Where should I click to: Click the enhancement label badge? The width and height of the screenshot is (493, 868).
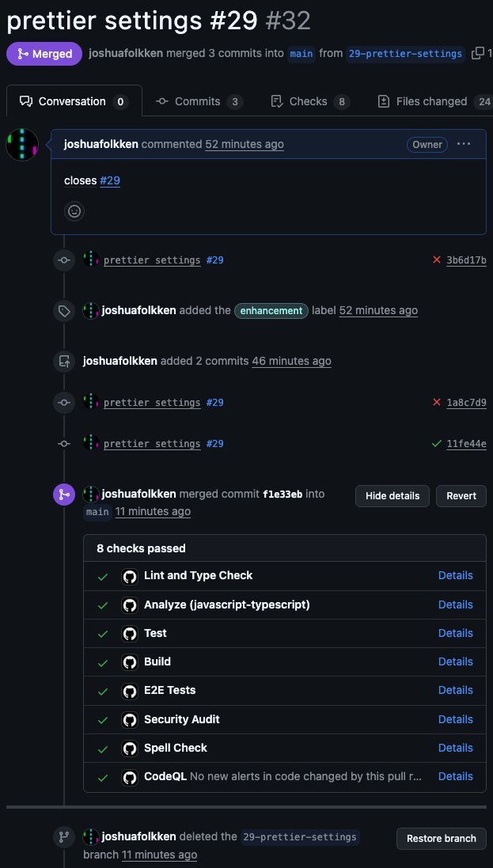click(271, 311)
